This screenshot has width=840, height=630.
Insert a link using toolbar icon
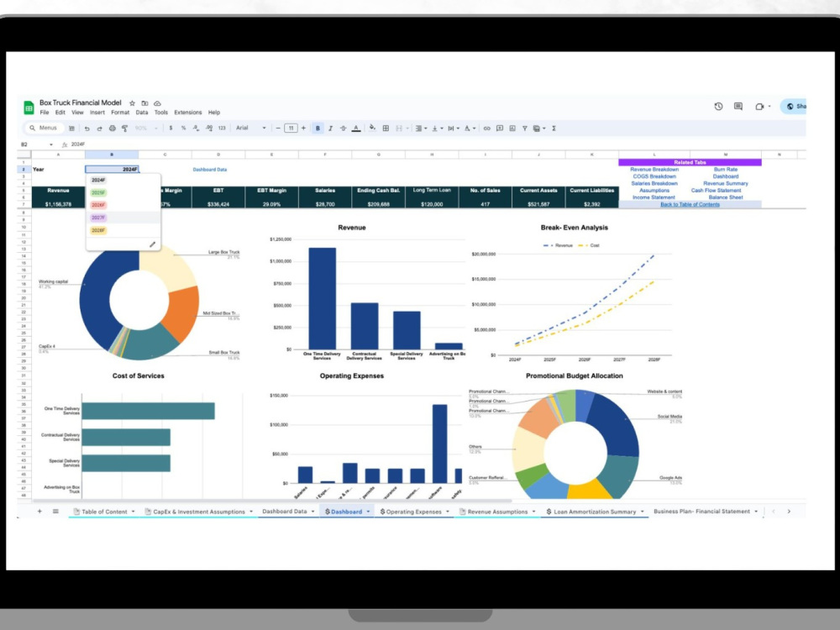click(487, 129)
